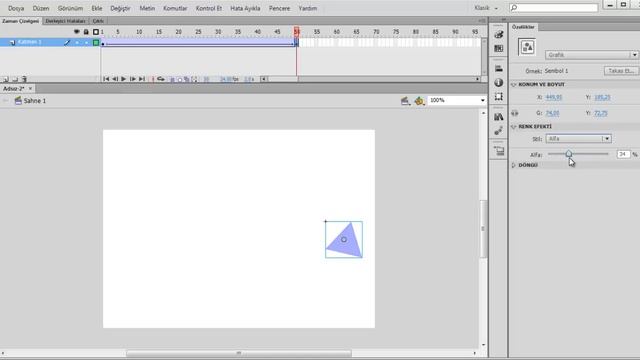This screenshot has height=360, width=640.
Task: Click the Alfa slider handle
Action: (x=569, y=153)
